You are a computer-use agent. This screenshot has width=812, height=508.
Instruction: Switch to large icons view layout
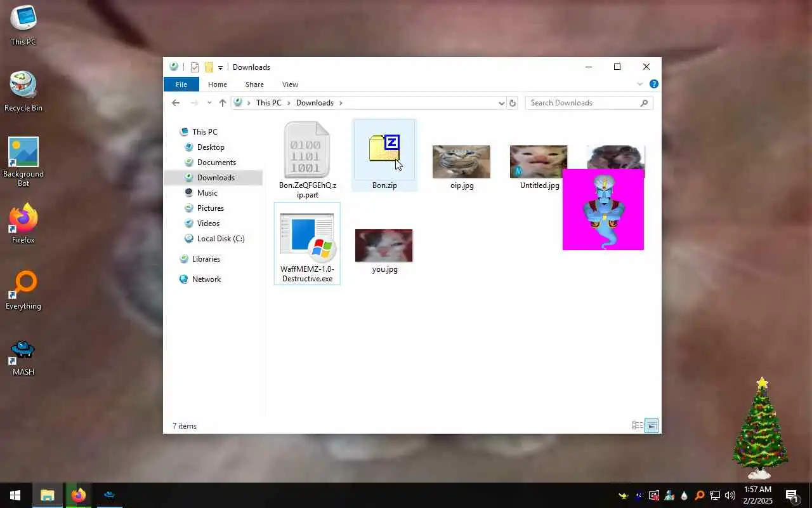tap(652, 426)
